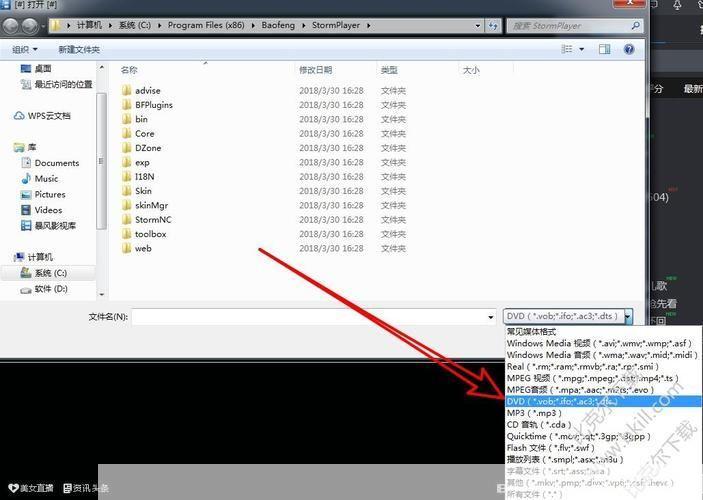This screenshot has height=500, width=703.
Task: Open the view options icon
Action: tap(567, 49)
